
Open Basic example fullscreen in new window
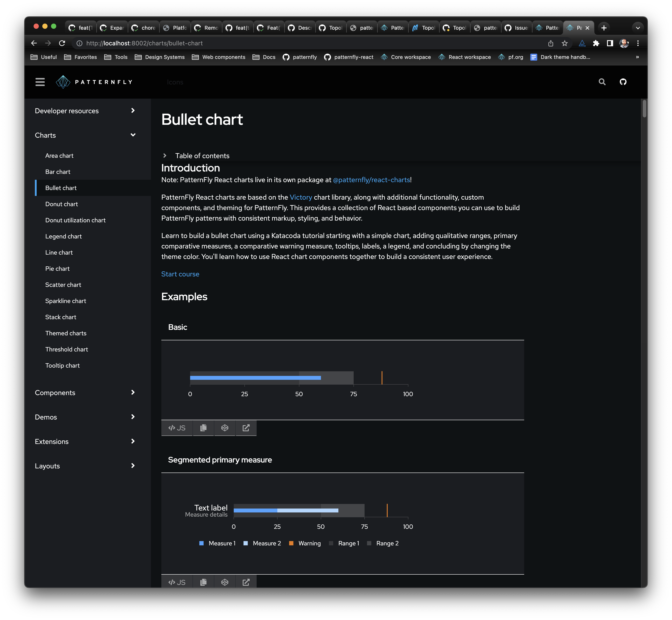pyautogui.click(x=246, y=428)
